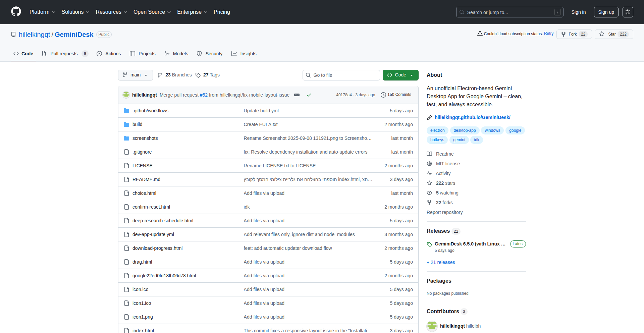Screen dimensions: 644x333
Task: Open the command palette icon beside Sign up
Action: [x=628, y=12]
